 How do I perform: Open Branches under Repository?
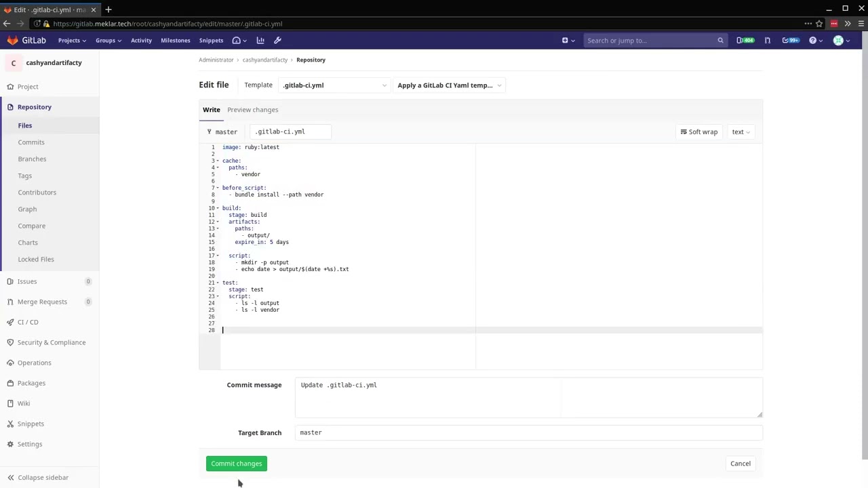[32, 159]
